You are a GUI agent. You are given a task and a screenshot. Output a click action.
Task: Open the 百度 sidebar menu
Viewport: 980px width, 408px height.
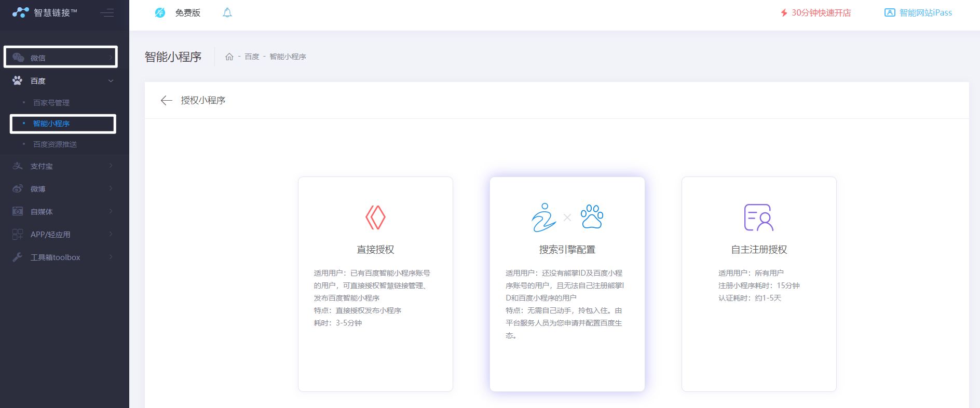64,80
